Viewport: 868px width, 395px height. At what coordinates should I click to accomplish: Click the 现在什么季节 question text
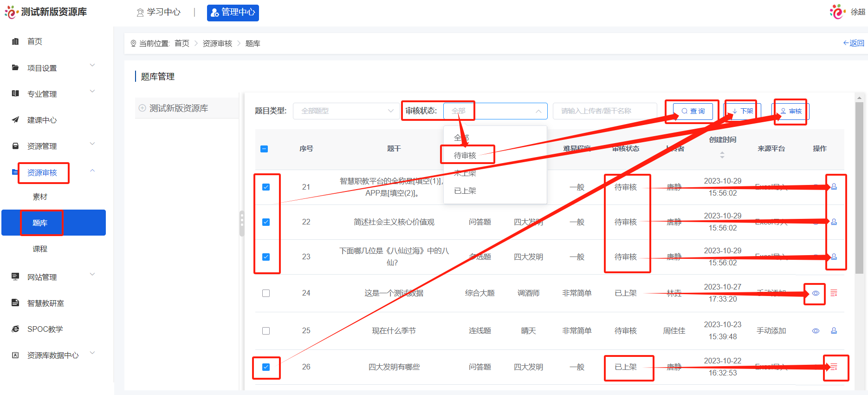394,331
